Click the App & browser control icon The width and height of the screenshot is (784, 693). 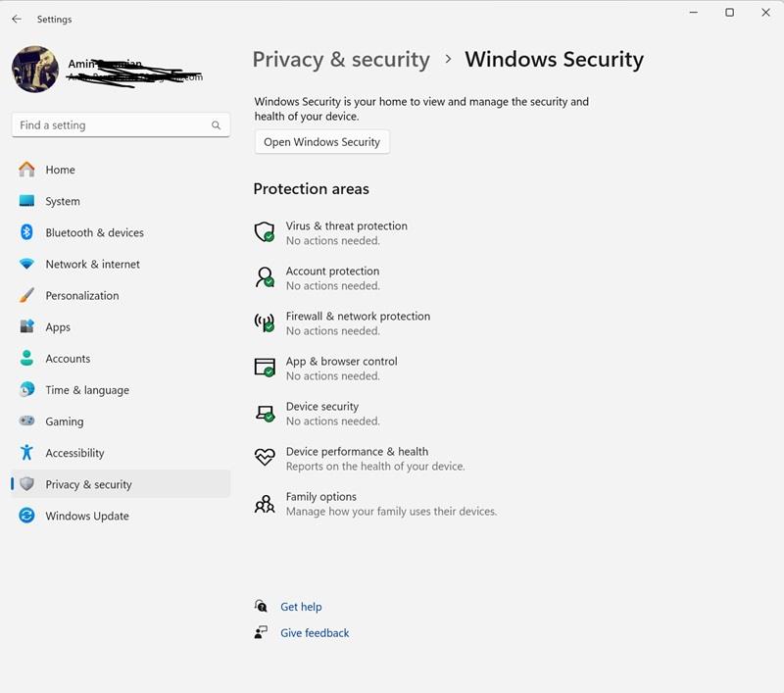point(264,368)
